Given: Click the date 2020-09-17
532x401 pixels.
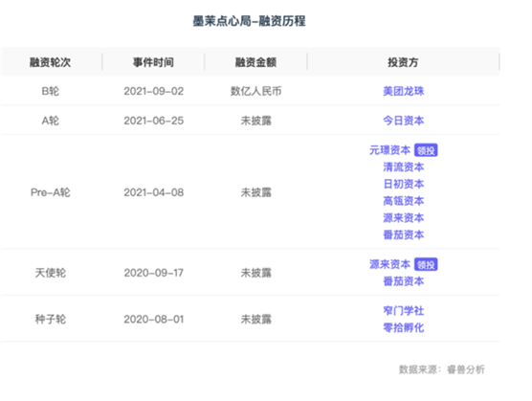Looking at the screenshot, I should 154,273.
